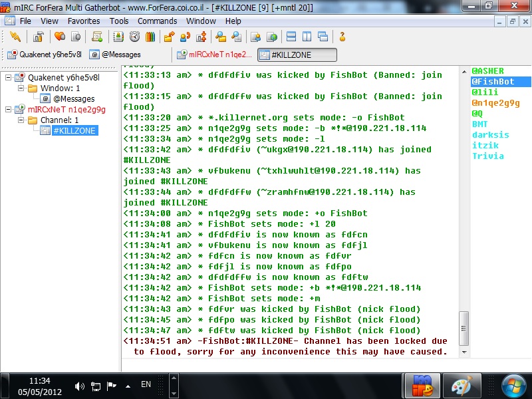Tile windows vertically from the toolbar
The width and height of the screenshot is (532, 399).
tap(307, 37)
